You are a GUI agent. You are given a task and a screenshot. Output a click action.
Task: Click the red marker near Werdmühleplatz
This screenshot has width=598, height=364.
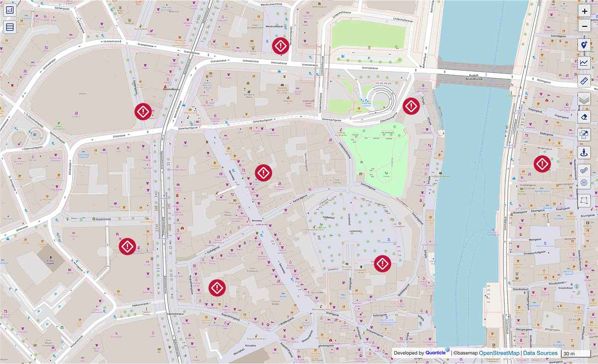coord(281,46)
